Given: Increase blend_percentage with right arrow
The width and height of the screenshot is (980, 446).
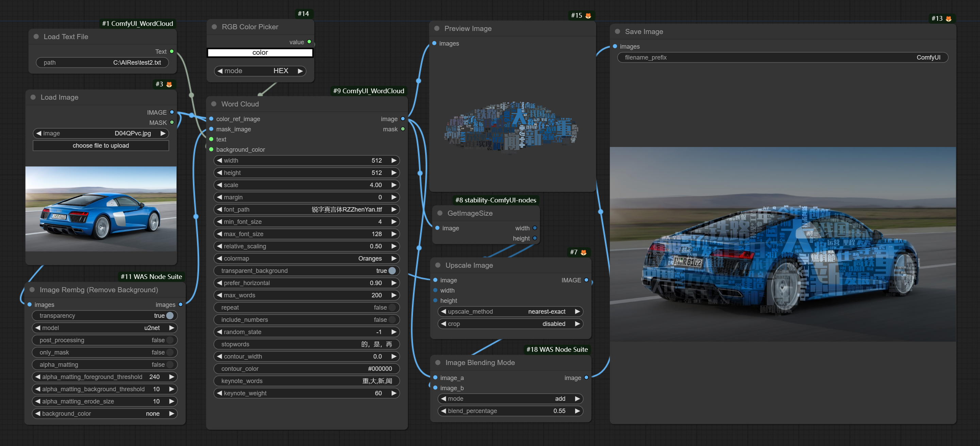Looking at the screenshot, I should click(577, 411).
